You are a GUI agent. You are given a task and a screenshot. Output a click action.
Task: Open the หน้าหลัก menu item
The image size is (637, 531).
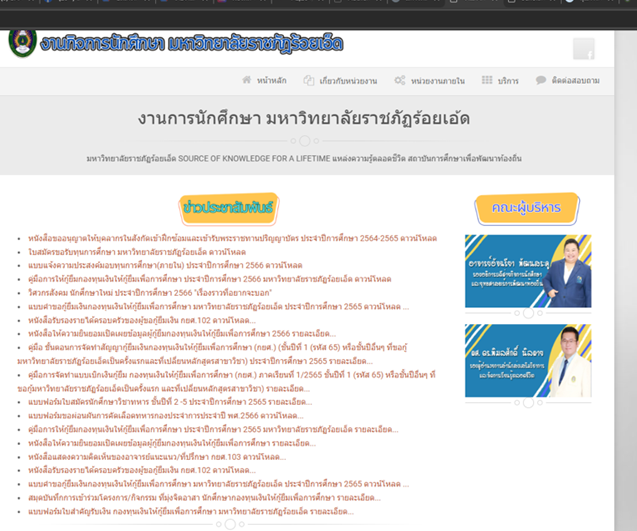click(x=271, y=80)
